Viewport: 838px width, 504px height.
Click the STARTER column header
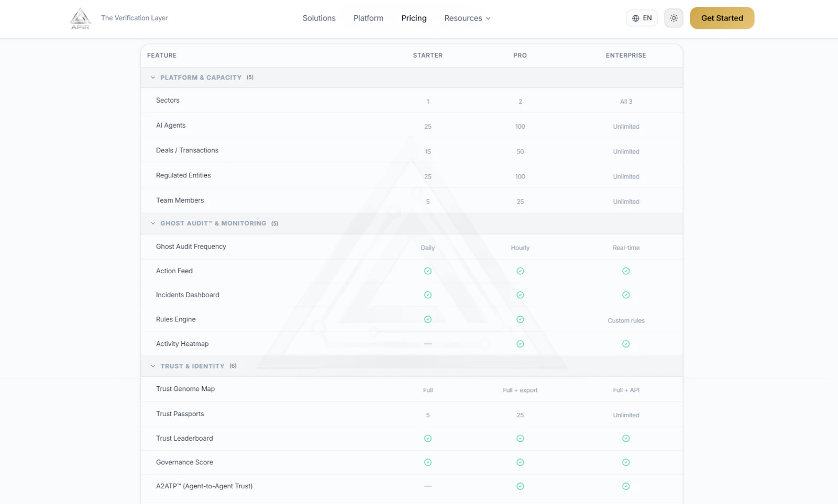coord(428,55)
